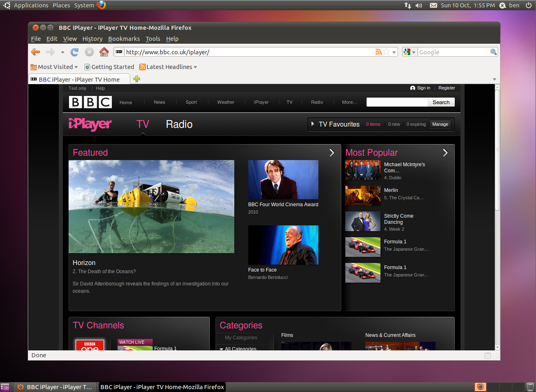This screenshot has width=536, height=392.
Task: Click the BBC One channel icon
Action: coord(90,344)
